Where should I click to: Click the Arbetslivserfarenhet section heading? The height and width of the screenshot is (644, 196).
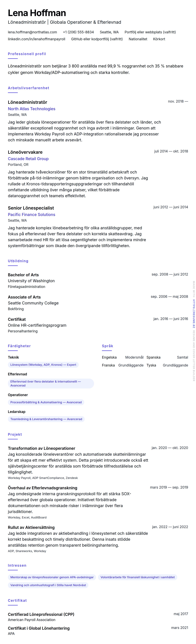tap(29, 88)
